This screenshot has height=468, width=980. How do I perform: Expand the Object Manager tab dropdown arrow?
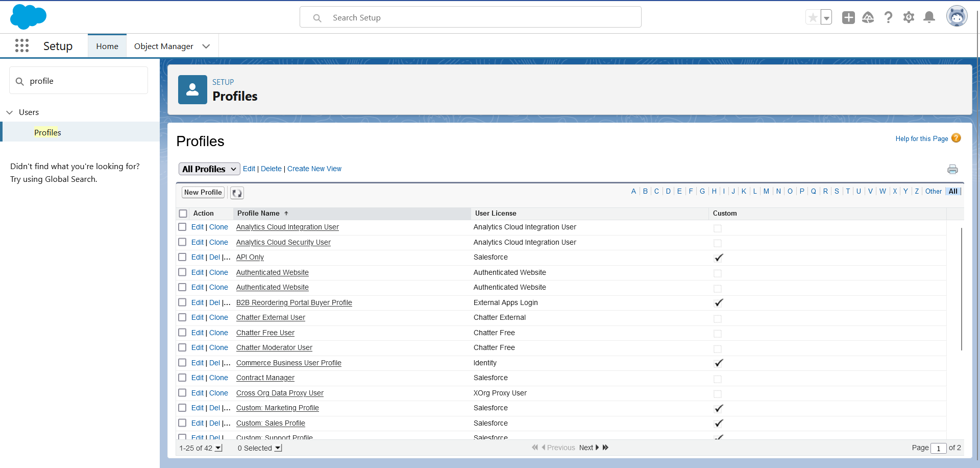point(206,46)
